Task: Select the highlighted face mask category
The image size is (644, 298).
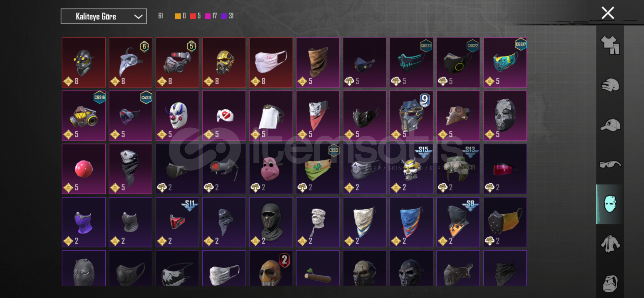Action: pos(610,204)
